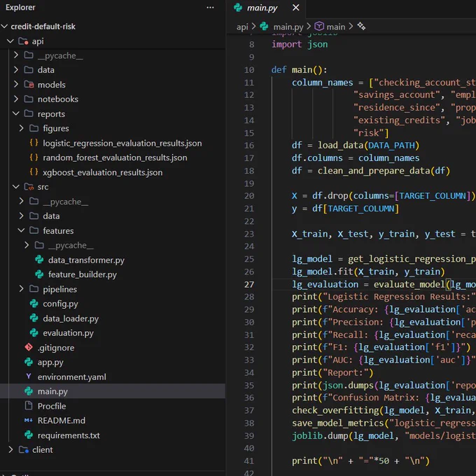Viewport: 476px width, 476px height.
Task: Collapse the credit-default-risk root folder
Action: tap(4, 27)
